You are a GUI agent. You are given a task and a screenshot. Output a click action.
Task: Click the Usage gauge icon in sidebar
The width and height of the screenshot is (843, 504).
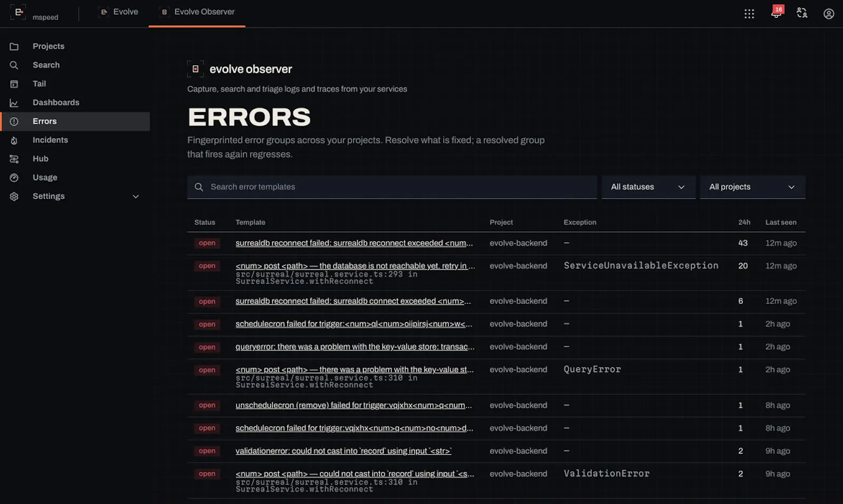tap(14, 178)
